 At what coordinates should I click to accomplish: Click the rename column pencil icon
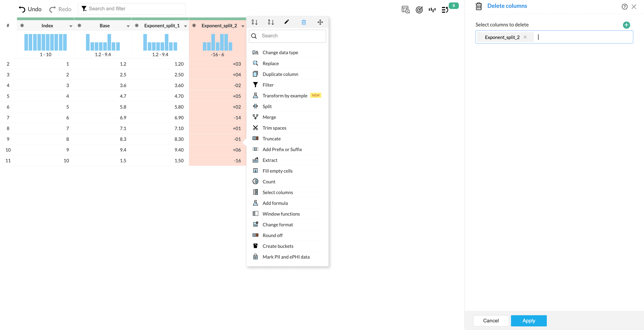(287, 22)
